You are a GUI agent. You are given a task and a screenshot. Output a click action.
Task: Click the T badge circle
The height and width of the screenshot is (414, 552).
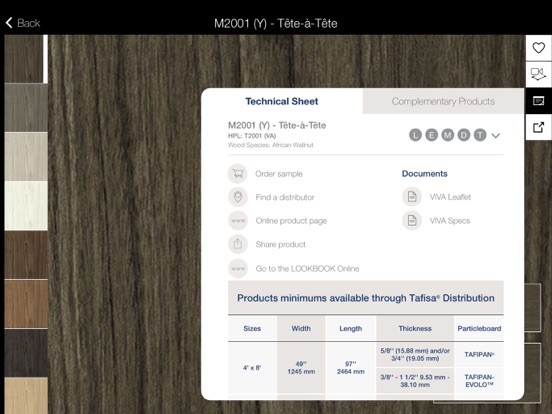(x=480, y=135)
